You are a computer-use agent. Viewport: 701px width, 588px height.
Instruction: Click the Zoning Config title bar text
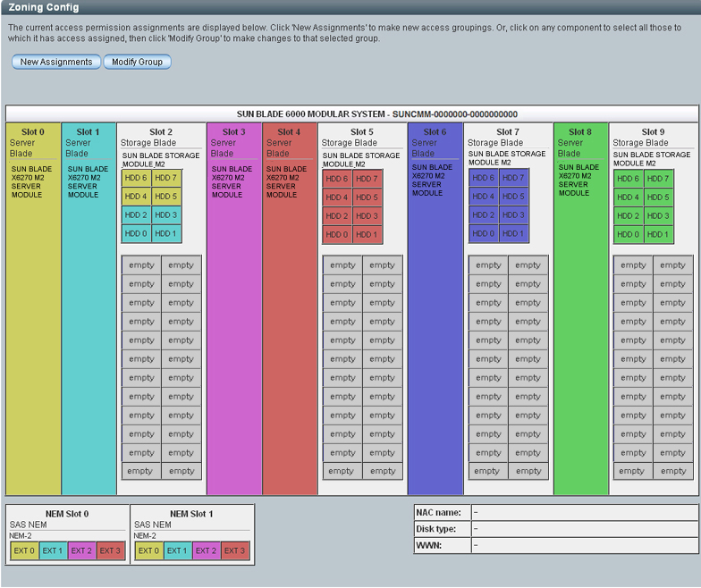(44, 7)
